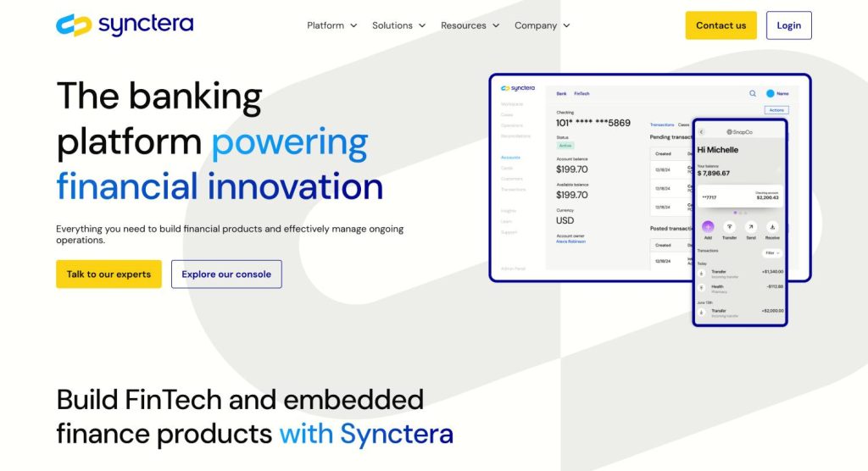Click the Contact us button

click(721, 25)
